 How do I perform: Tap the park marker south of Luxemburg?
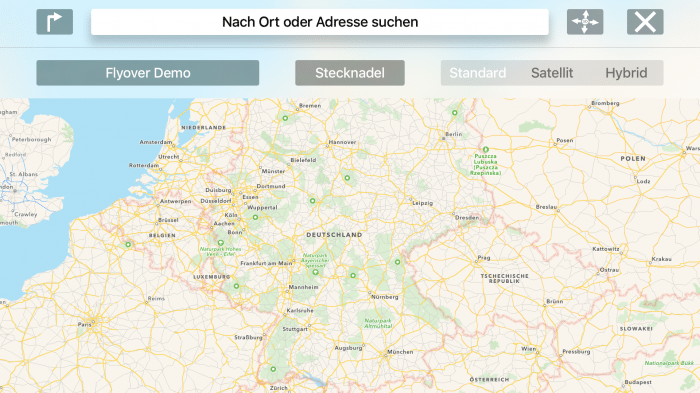point(237,286)
